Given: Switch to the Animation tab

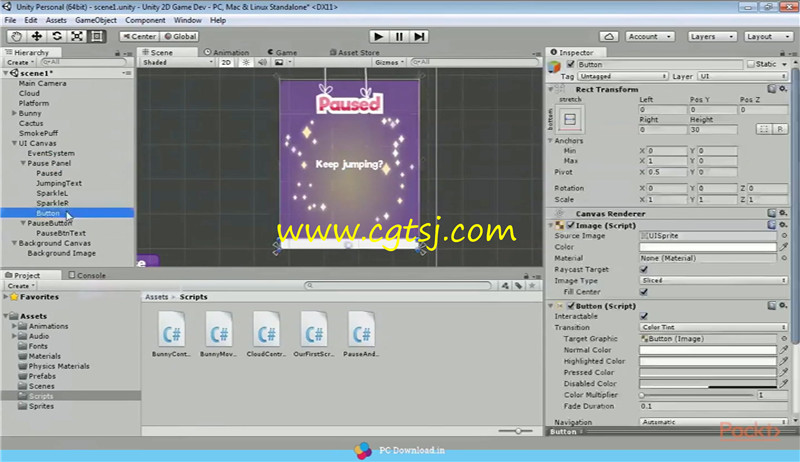Looking at the screenshot, I should [227, 52].
